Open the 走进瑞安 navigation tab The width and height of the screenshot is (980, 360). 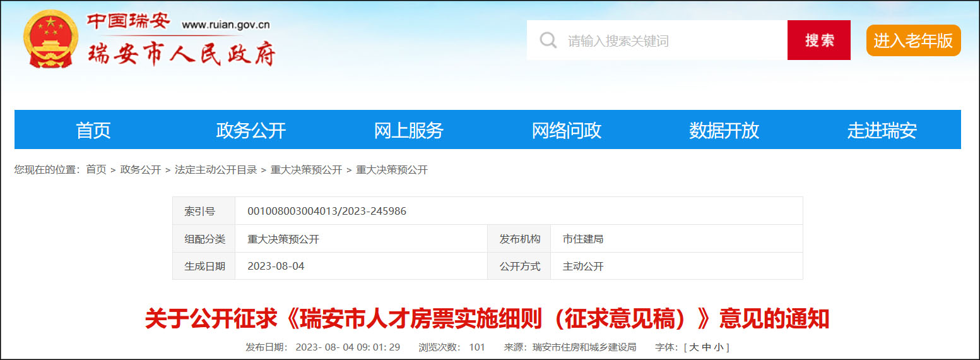[882, 130]
